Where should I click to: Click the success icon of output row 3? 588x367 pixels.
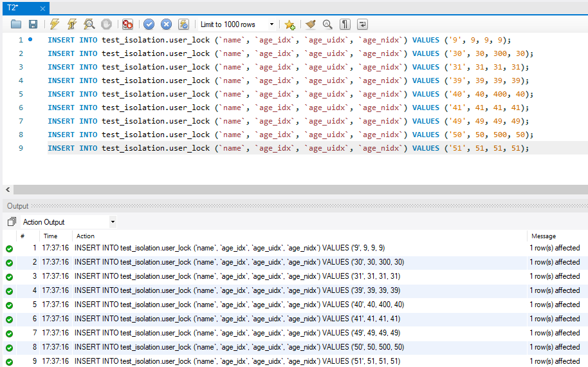[10, 278]
